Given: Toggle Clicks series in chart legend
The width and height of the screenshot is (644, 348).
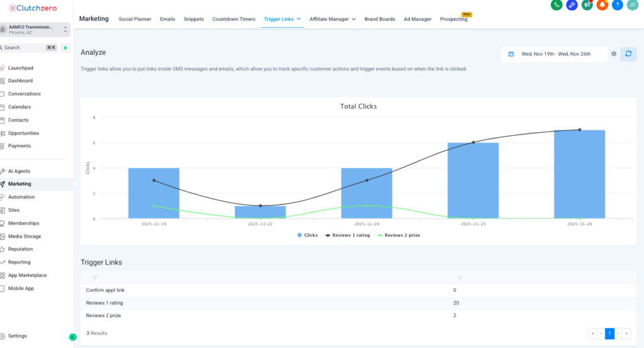Looking at the screenshot, I should pyautogui.click(x=307, y=235).
